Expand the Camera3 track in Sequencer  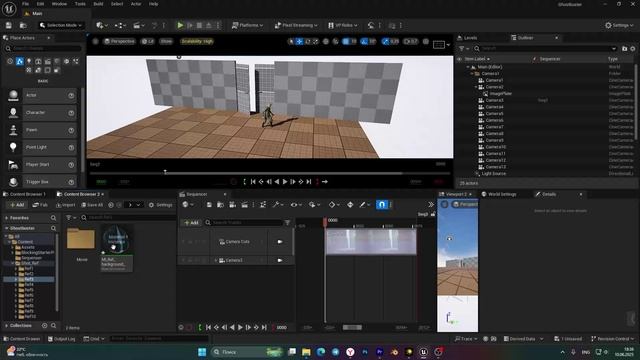[216, 260]
